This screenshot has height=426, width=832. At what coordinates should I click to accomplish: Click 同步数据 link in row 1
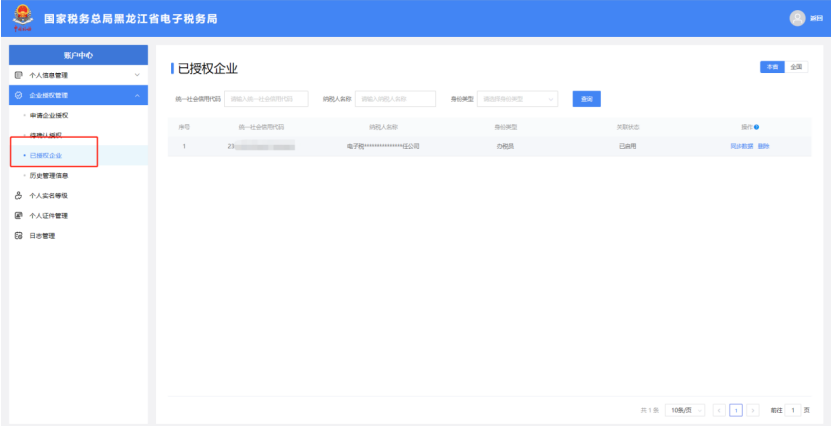(742, 146)
